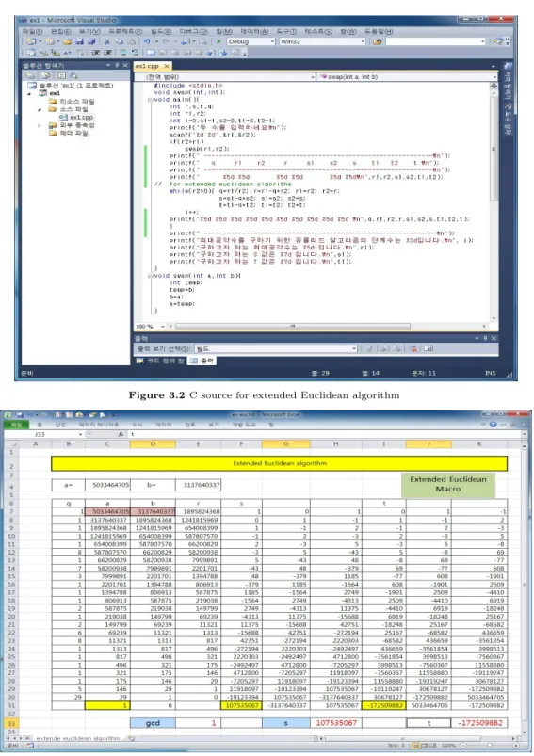
Task: Open the global scope dropdown above the code
Action: click(x=313, y=77)
